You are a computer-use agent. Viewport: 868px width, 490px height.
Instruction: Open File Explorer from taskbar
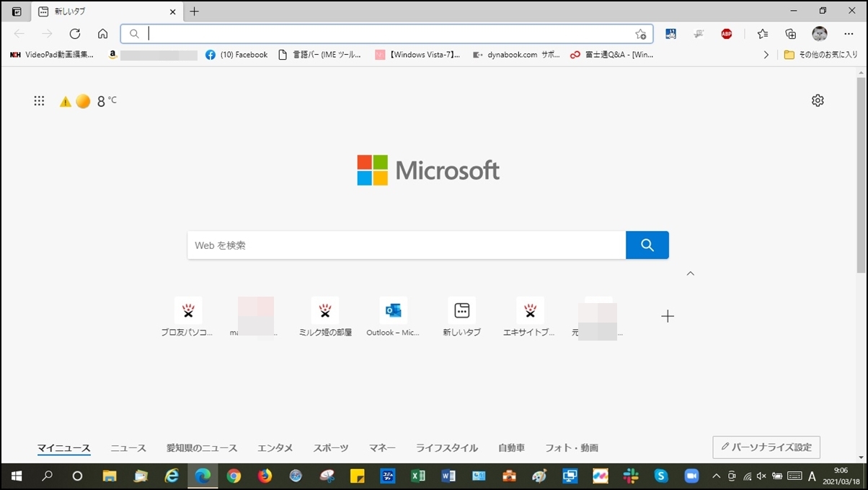(110, 476)
